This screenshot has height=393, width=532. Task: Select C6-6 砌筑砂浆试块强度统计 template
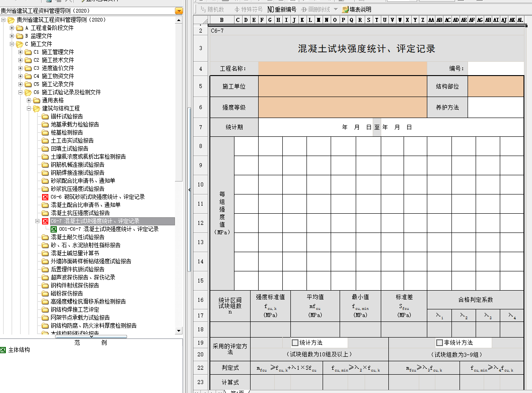pos(98,197)
